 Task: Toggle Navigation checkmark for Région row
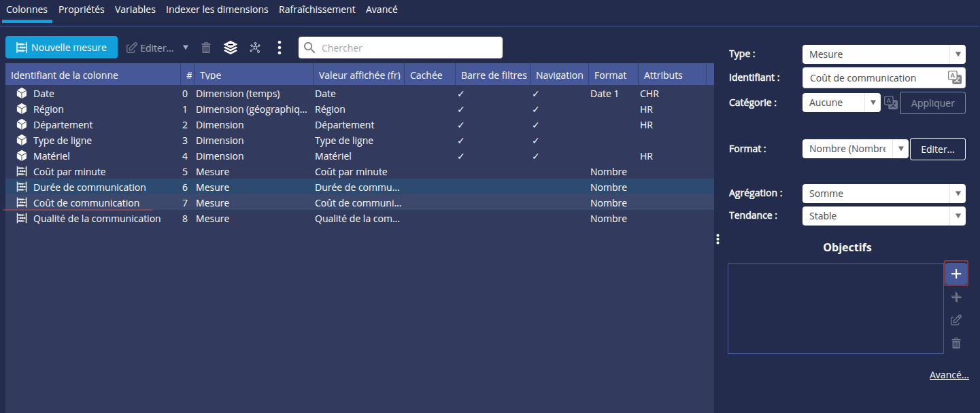(536, 109)
